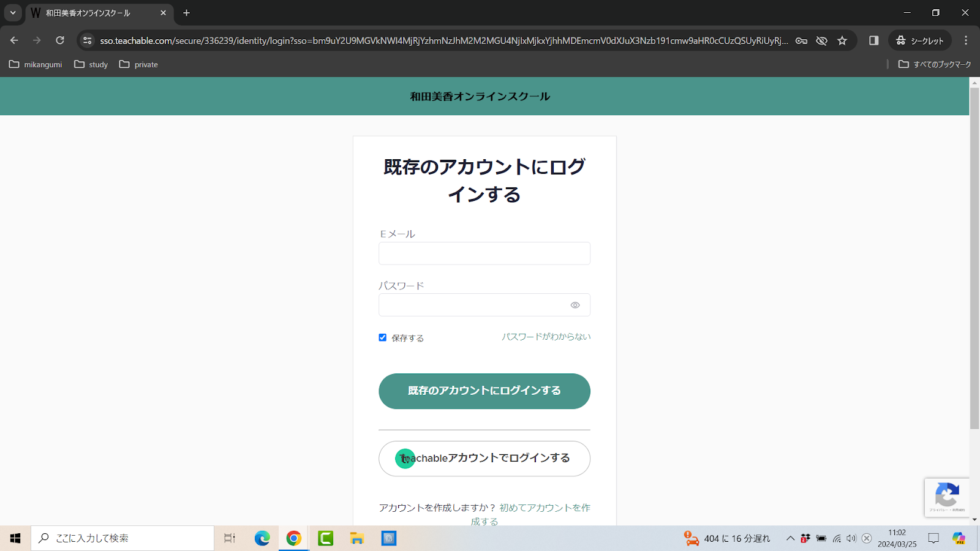Open File Explorer from taskbar
The image size is (980, 551).
(357, 538)
